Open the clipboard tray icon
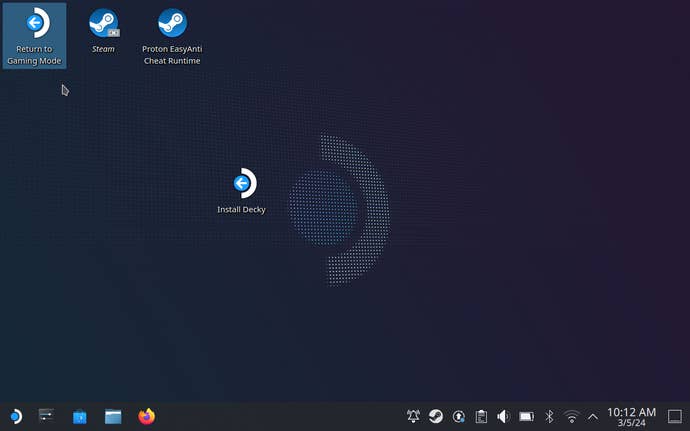 (x=481, y=416)
